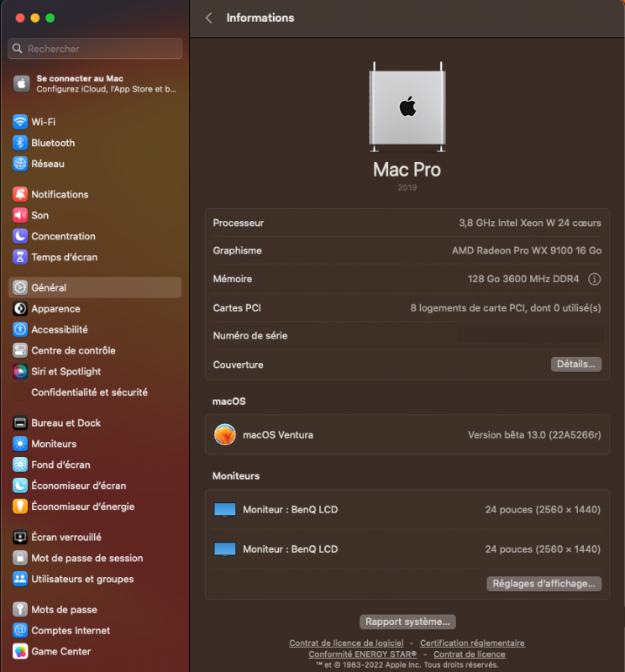Click the Mémoire info icon

tap(594, 279)
